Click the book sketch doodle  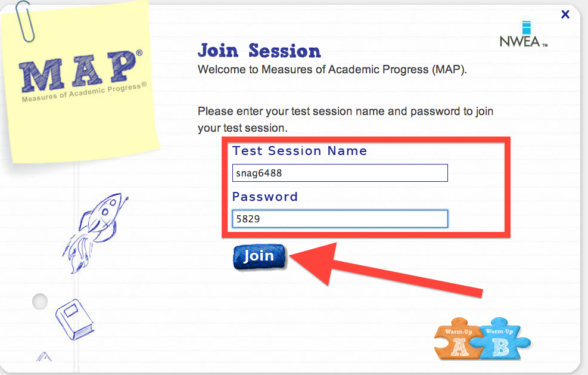coord(75,320)
